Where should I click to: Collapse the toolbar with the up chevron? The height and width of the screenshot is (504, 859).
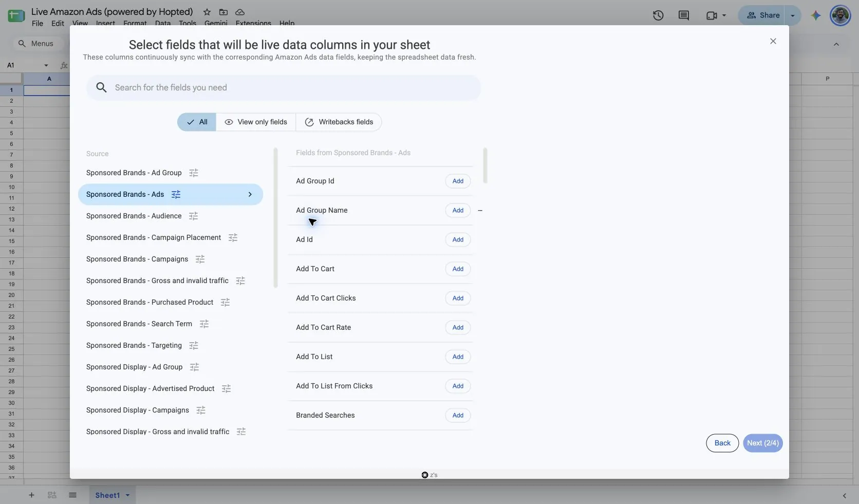coord(836,44)
